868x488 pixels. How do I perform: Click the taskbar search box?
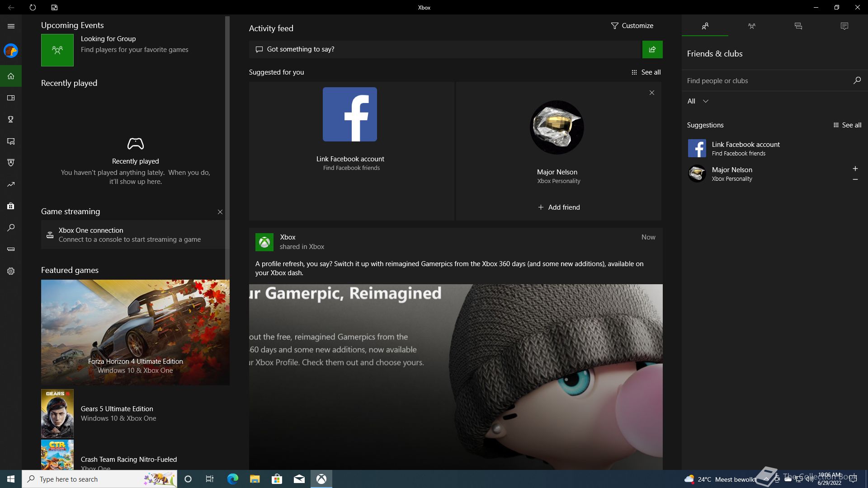(x=99, y=479)
